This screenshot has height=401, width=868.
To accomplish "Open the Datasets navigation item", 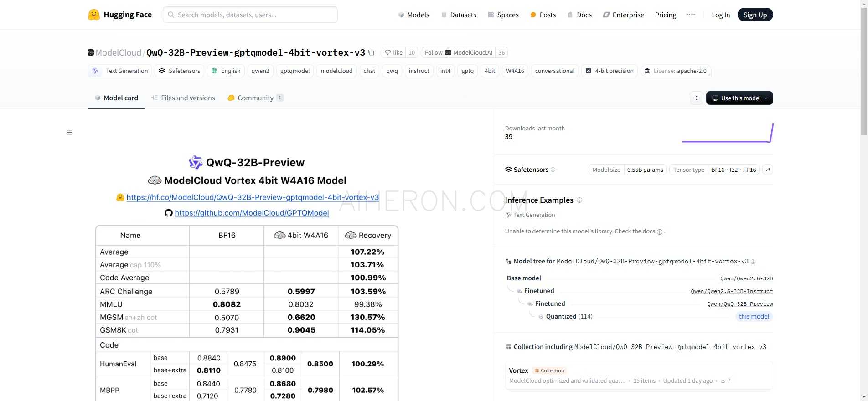I will pyautogui.click(x=459, y=15).
